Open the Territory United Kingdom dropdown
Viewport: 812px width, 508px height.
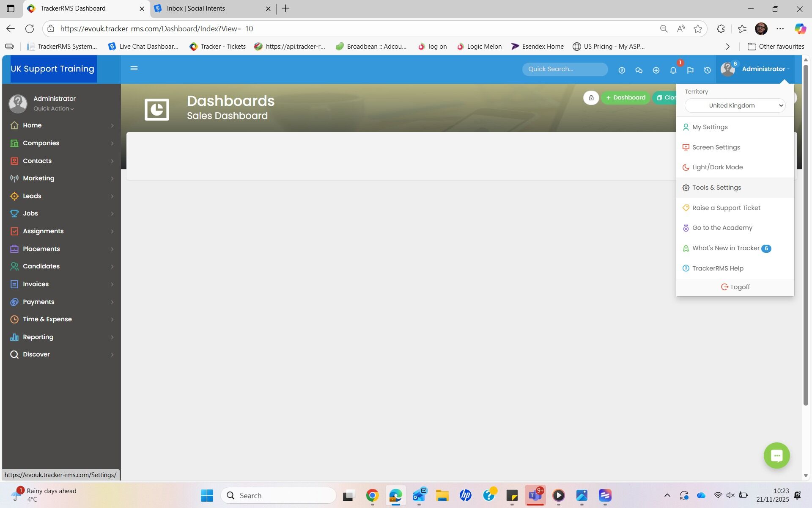click(735, 106)
